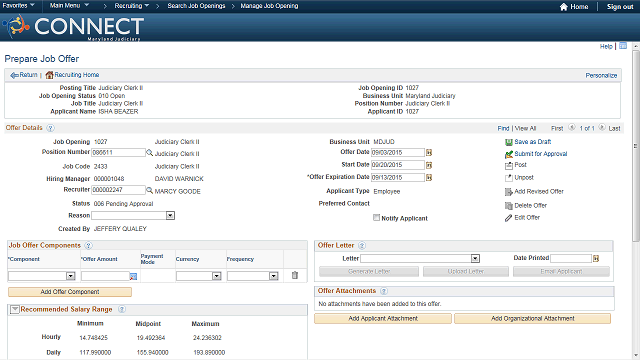
Task: Click the Upload Letter button
Action: click(466, 271)
